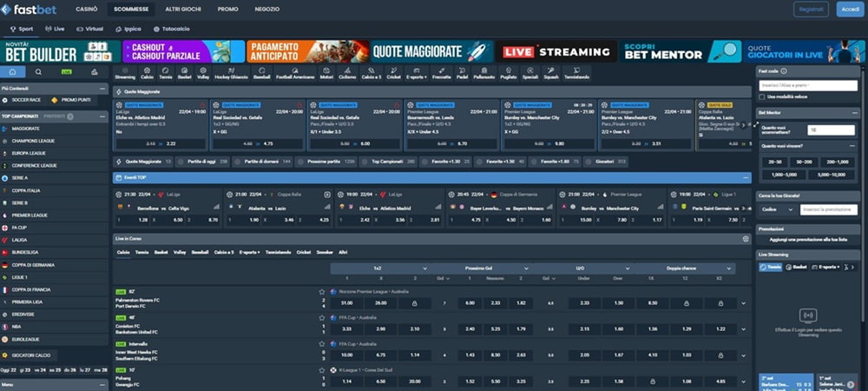Toggle Partite di oggi filter
868x391 pixels.
[x=204, y=162]
